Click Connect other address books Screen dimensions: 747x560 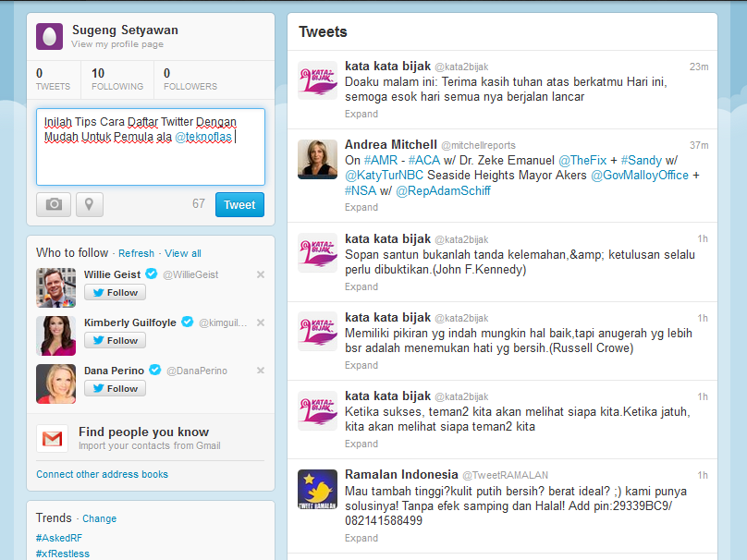point(102,474)
